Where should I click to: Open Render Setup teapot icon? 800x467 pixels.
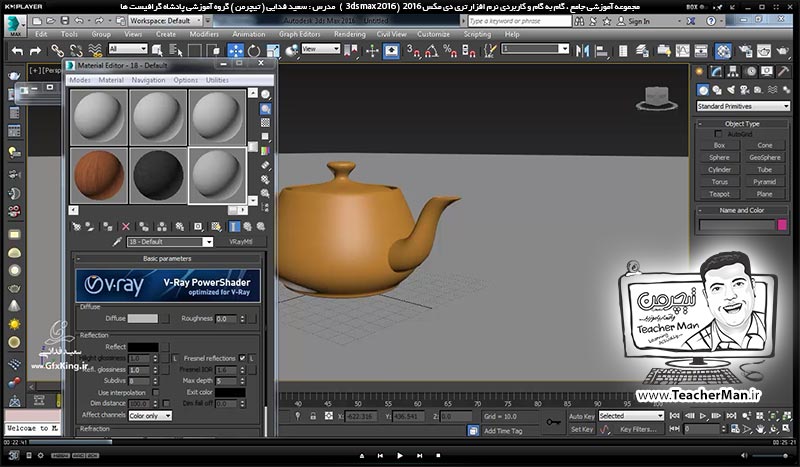click(x=745, y=51)
